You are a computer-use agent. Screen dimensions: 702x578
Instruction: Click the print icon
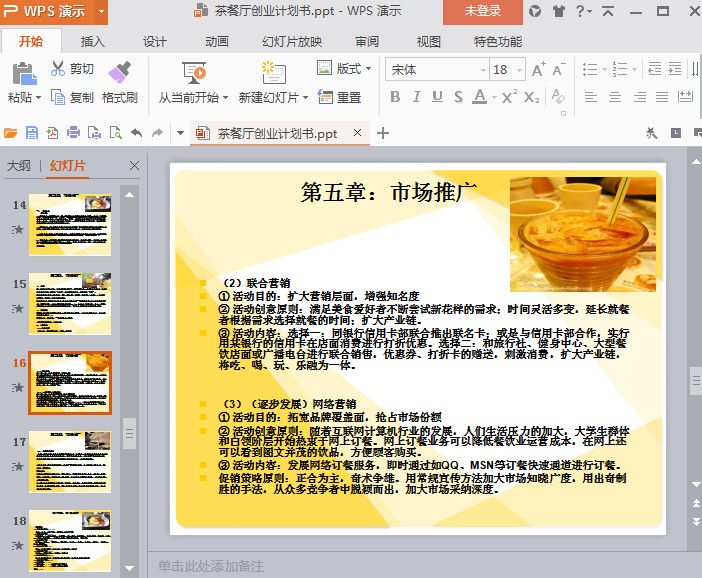click(x=73, y=133)
